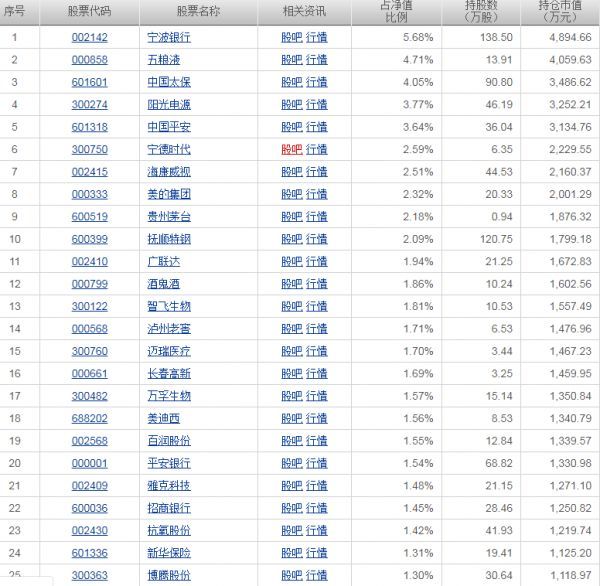Screen dimensions: 600x586
Task: Open stock name link 抚顺特钢
Action: coord(169,239)
